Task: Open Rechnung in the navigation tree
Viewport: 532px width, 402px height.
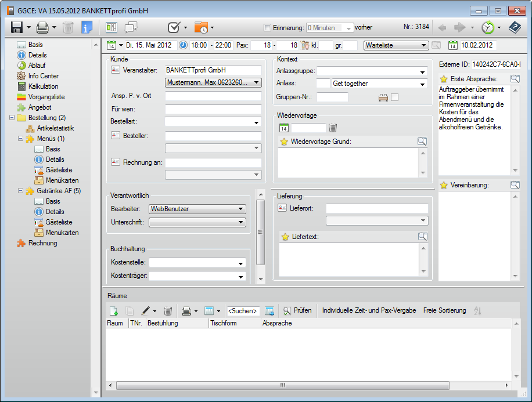Action: pyautogui.click(x=42, y=243)
